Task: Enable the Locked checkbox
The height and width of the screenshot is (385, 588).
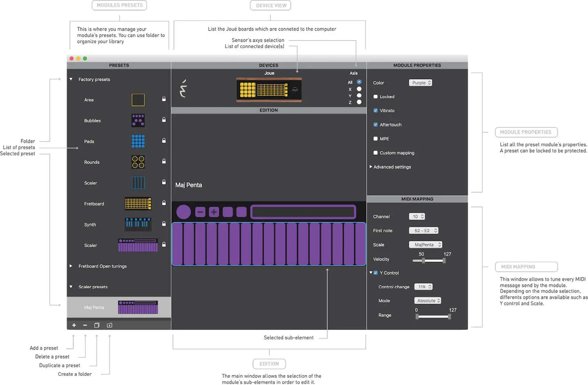Action: [x=375, y=97]
